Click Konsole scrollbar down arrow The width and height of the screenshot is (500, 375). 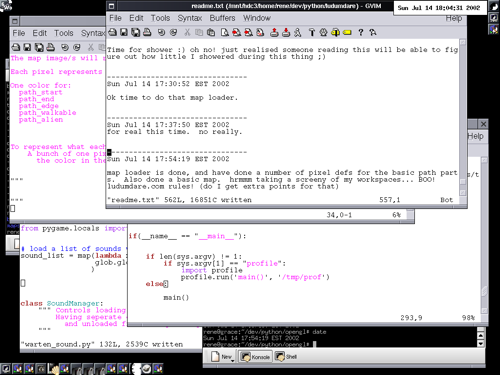[x=480, y=343]
